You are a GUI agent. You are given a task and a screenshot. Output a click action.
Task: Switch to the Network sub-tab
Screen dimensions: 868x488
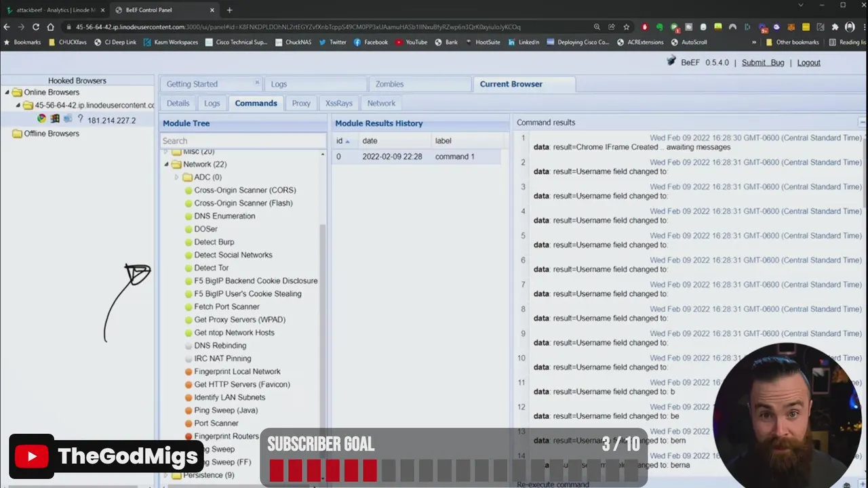(x=381, y=103)
